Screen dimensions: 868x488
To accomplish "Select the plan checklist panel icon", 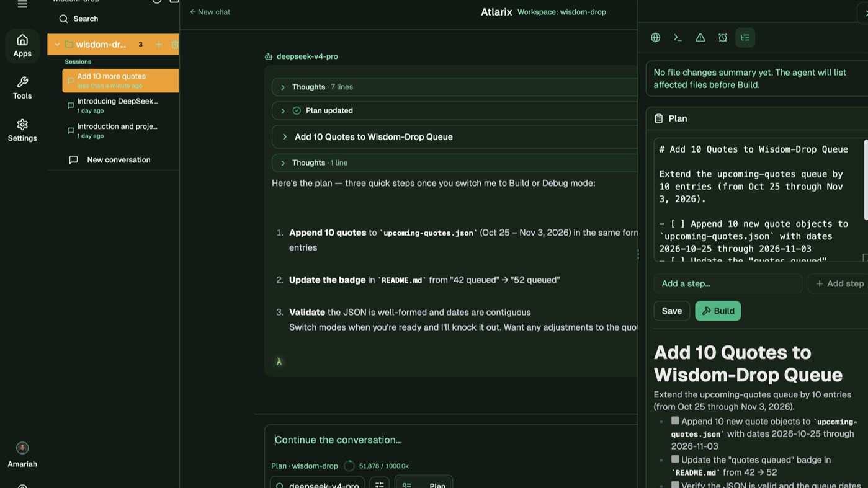I will (x=745, y=37).
